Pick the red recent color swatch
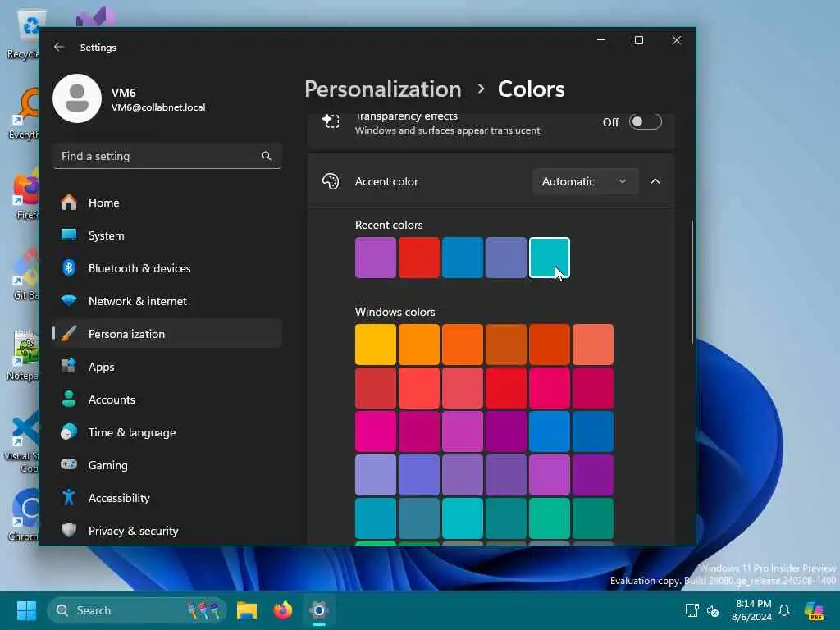The height and width of the screenshot is (630, 840). click(419, 258)
